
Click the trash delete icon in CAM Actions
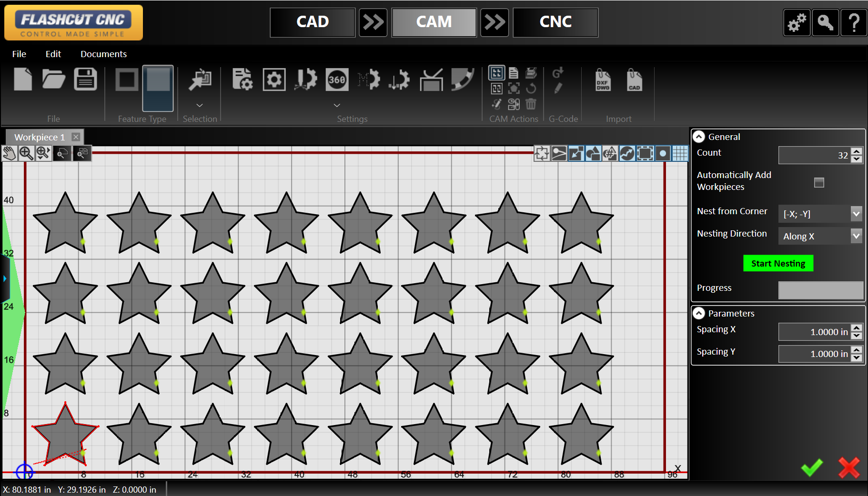coord(531,104)
